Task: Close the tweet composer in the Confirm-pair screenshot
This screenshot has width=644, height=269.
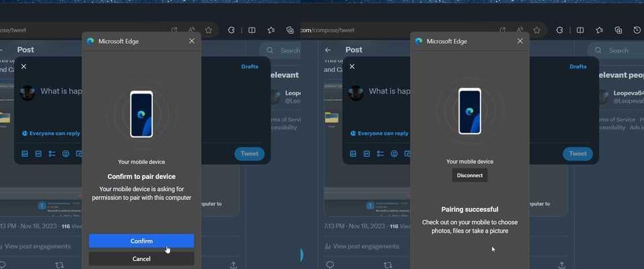Action: point(24,67)
